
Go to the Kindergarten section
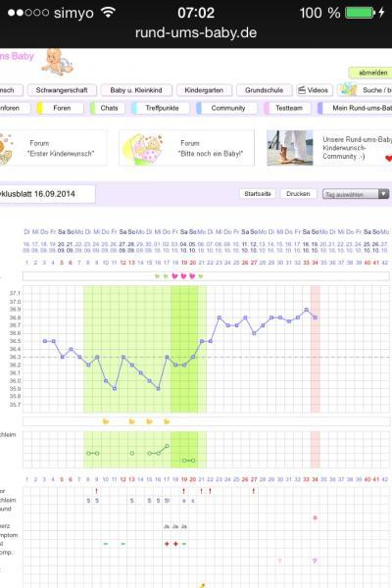(204, 90)
